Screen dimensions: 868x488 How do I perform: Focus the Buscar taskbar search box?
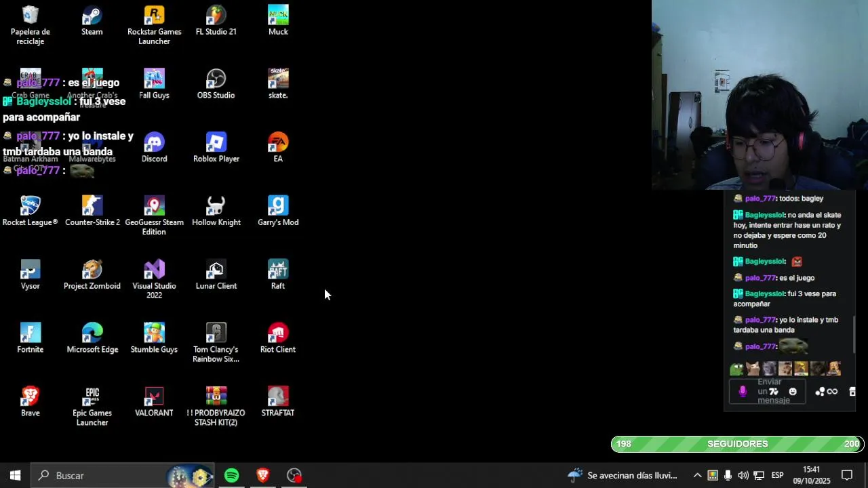(x=123, y=476)
